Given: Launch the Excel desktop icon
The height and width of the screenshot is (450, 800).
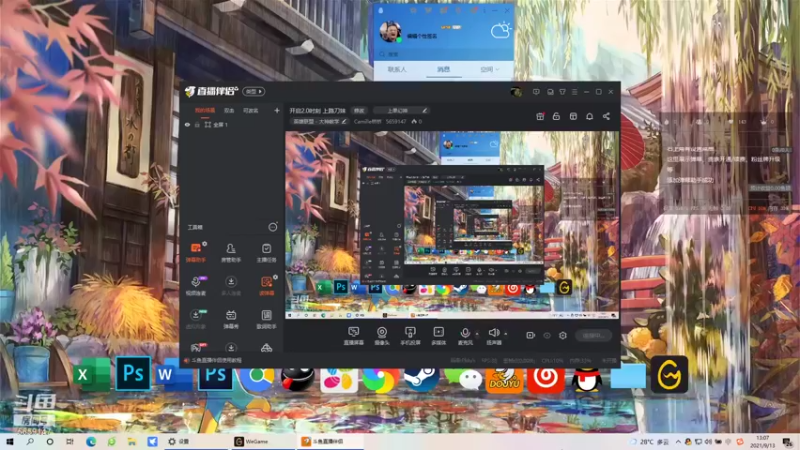Looking at the screenshot, I should pos(92,374).
